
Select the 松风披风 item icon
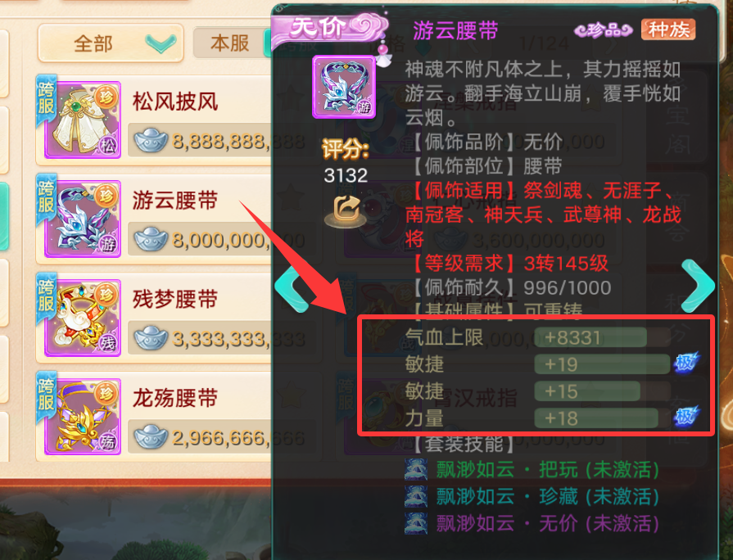tap(83, 120)
